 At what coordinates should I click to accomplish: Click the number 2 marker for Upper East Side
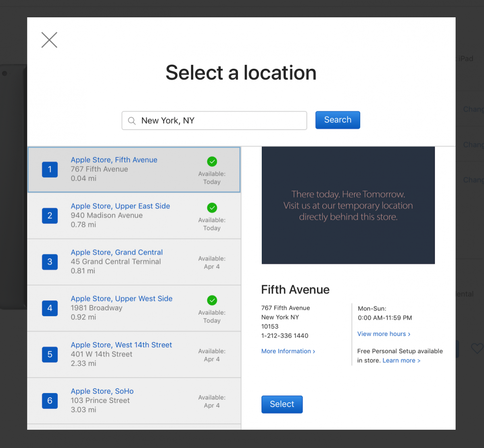(50, 216)
